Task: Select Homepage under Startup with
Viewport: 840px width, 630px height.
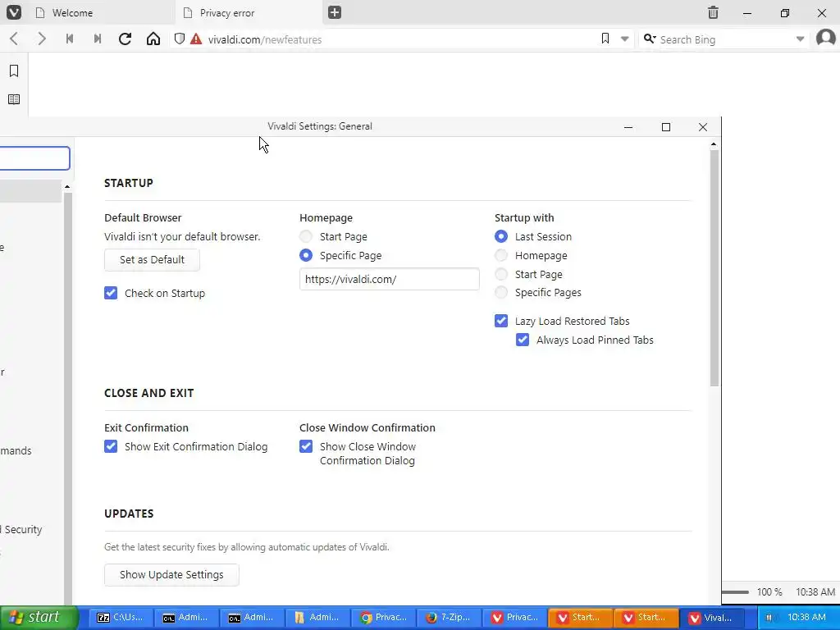Action: pyautogui.click(x=501, y=256)
